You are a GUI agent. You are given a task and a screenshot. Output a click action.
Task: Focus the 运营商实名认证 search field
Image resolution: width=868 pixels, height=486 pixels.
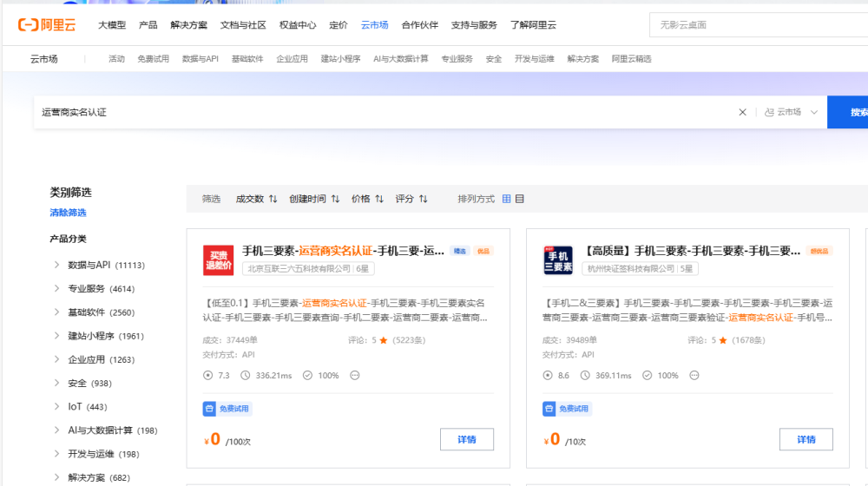coord(385,112)
